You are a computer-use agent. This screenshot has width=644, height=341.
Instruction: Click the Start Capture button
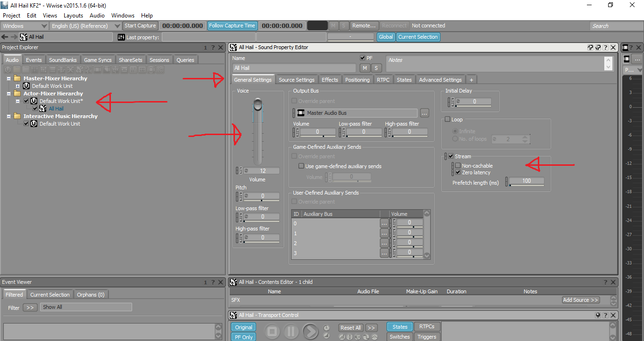140,26
